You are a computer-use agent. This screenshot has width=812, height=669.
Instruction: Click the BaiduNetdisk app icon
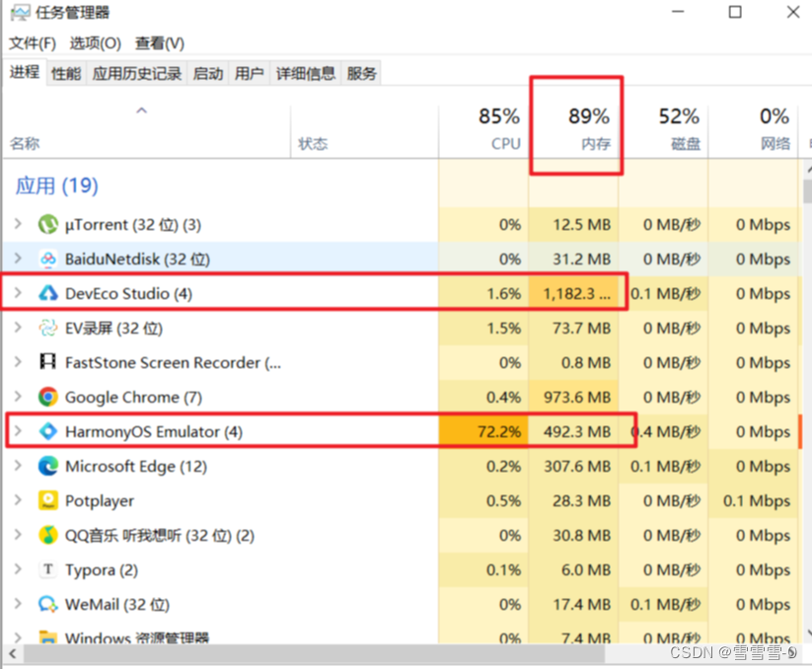(x=47, y=259)
